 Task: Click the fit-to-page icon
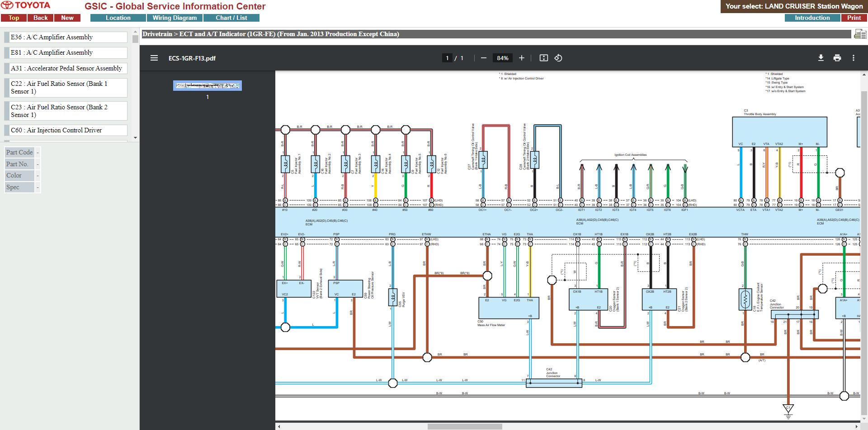point(544,58)
